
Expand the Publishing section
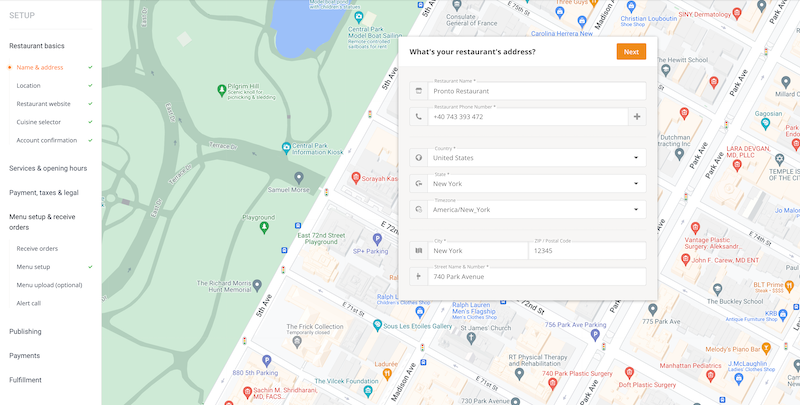[x=25, y=332]
